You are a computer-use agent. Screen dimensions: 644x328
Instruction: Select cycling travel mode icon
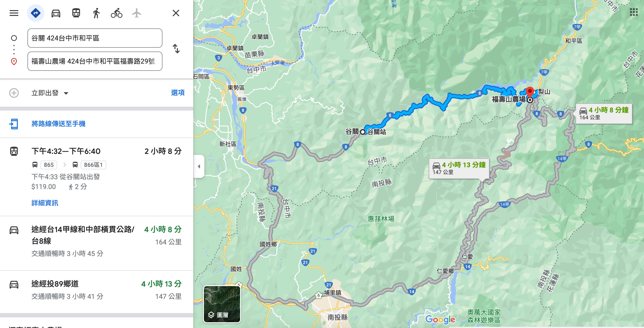click(x=116, y=13)
